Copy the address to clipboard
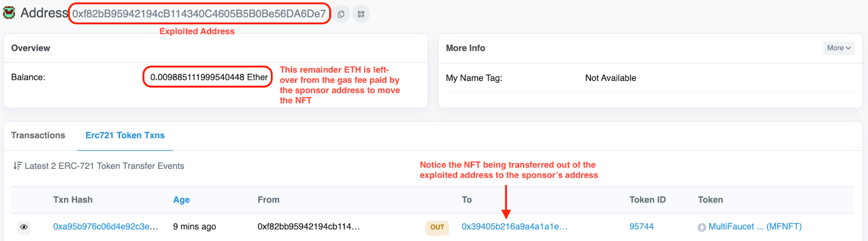This screenshot has height=241, width=868. [x=341, y=14]
